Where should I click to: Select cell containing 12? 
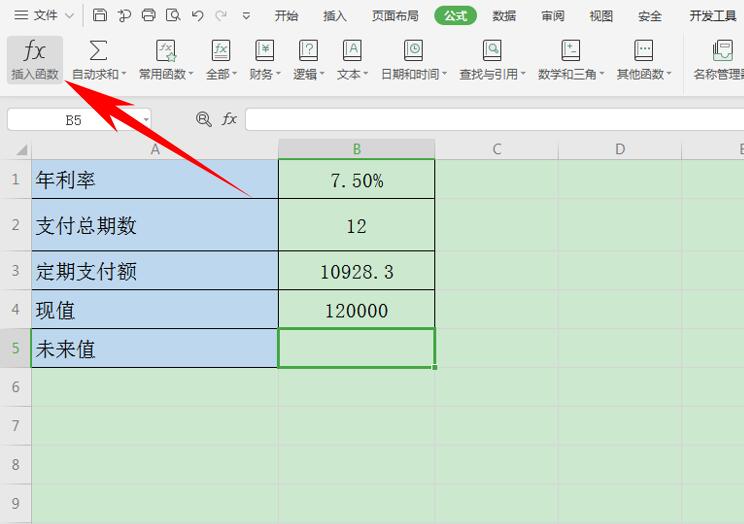click(356, 225)
